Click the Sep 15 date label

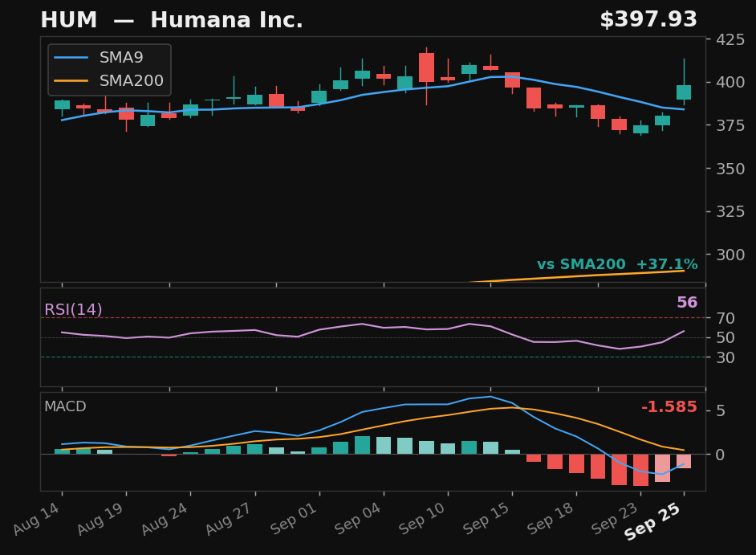(487, 519)
